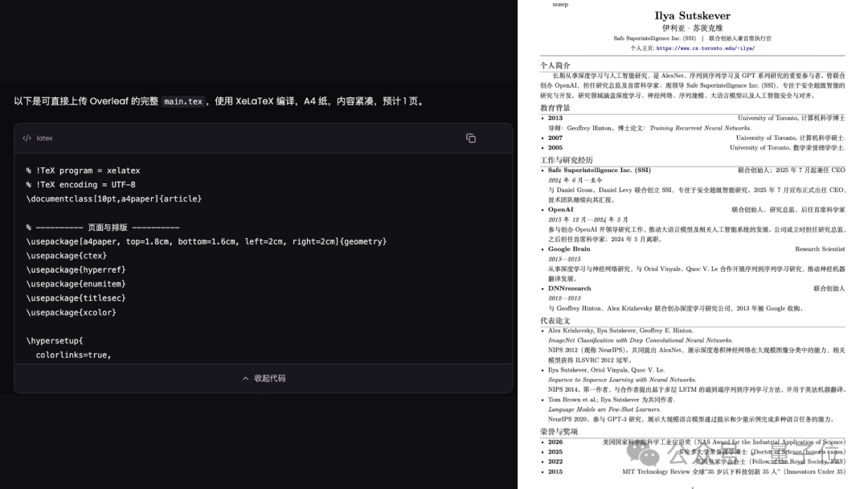The height and width of the screenshot is (489, 868).
Task: Click the main.tex inline code label
Action: coord(183,101)
